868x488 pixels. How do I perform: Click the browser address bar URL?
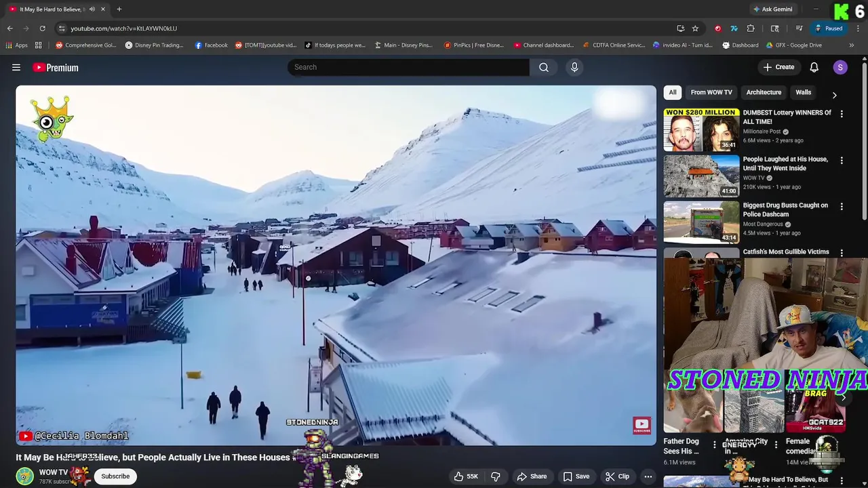pyautogui.click(x=124, y=28)
